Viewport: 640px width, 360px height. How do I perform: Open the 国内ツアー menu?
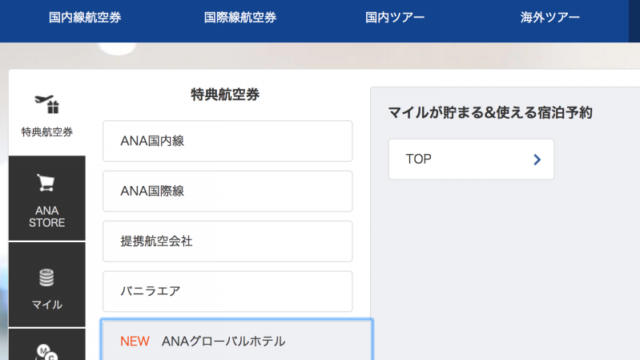coord(395,18)
